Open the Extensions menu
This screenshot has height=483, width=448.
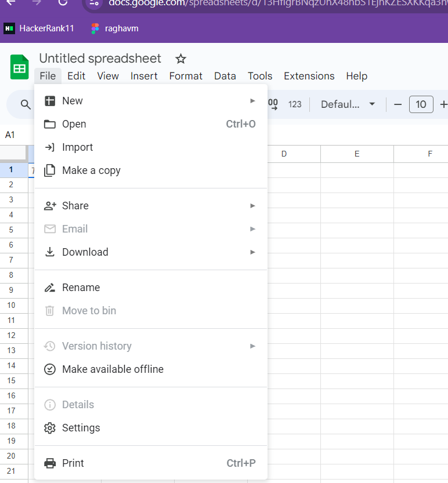coord(309,76)
